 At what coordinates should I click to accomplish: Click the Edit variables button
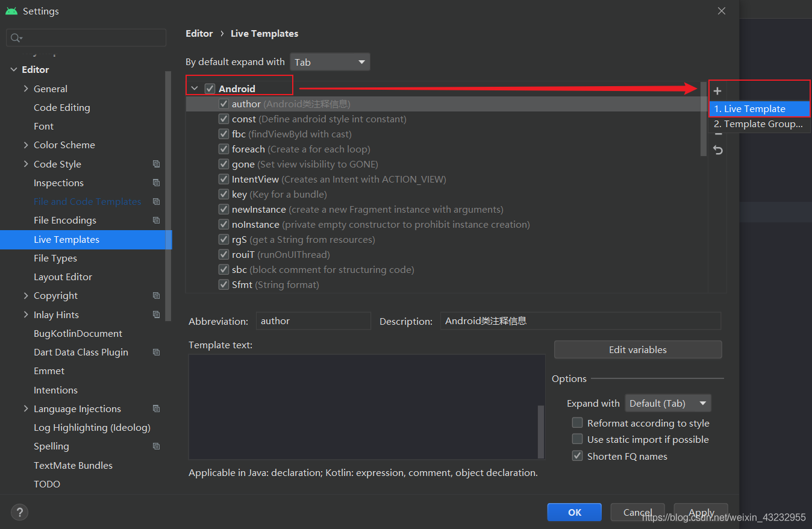coord(637,349)
